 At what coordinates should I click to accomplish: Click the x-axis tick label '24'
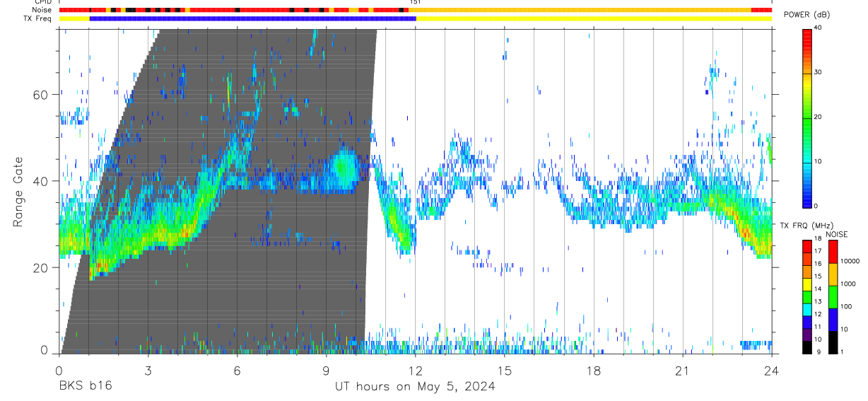coord(772,371)
